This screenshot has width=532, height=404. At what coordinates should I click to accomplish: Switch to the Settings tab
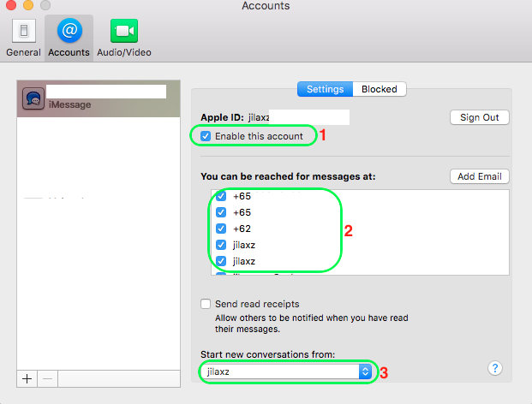click(x=325, y=89)
